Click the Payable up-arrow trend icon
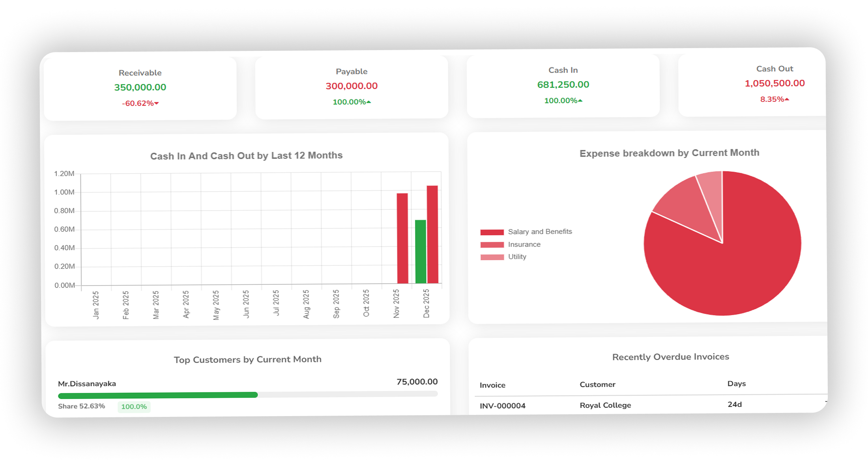Viewport: 868px width, 465px height. [x=369, y=102]
